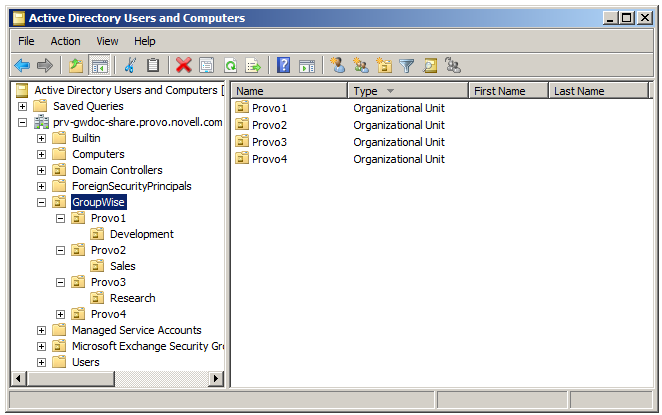Open Properties via the toolbar icon
This screenshot has width=662, height=415.
206,65
